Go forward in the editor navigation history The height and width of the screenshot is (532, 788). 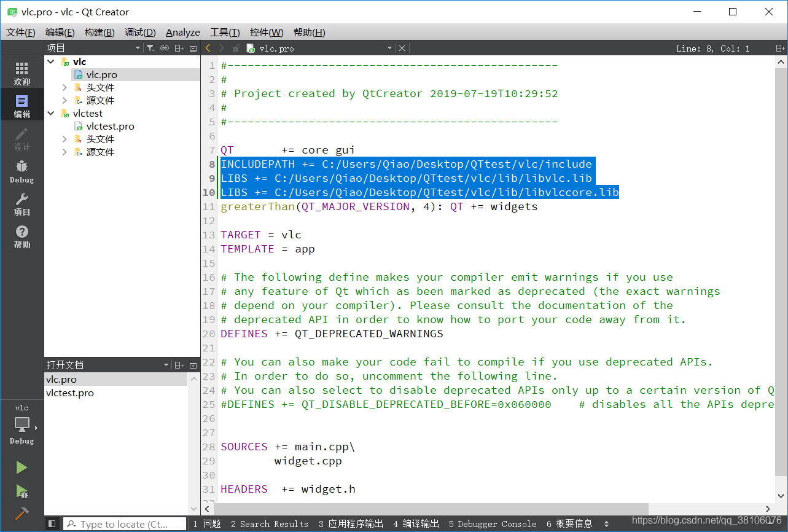click(x=222, y=48)
